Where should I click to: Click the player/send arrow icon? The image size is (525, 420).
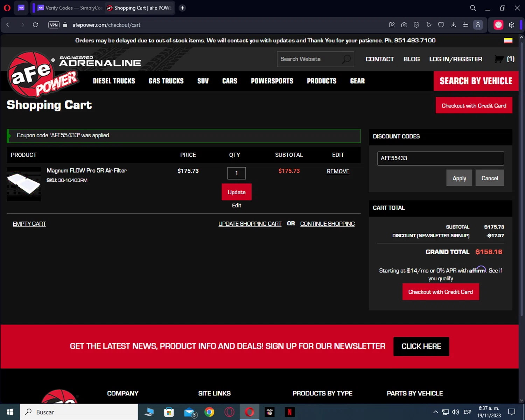[429, 25]
